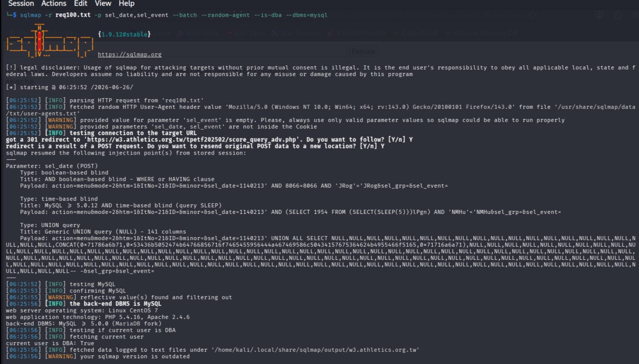The width and height of the screenshot is (639, 364).
Task: Click the 'Parameter: sel_date (POST)' line
Action: pyautogui.click(x=52, y=166)
